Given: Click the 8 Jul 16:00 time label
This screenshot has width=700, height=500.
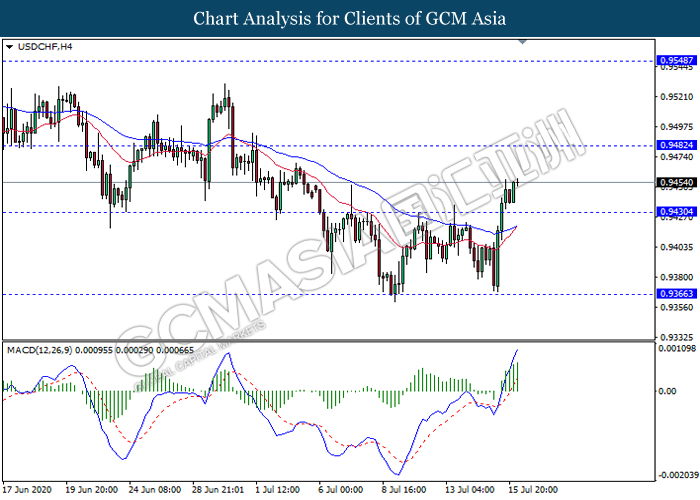Looking at the screenshot, I should (404, 490).
